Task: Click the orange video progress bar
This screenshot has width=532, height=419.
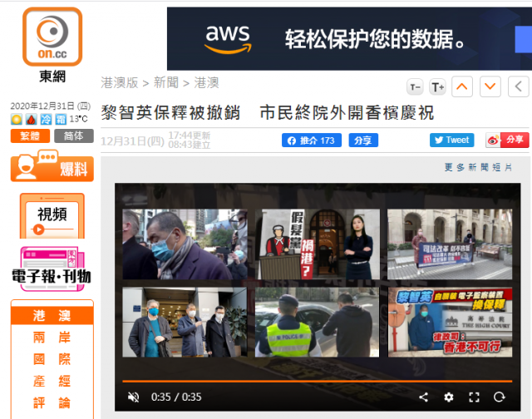Action: click(317, 382)
